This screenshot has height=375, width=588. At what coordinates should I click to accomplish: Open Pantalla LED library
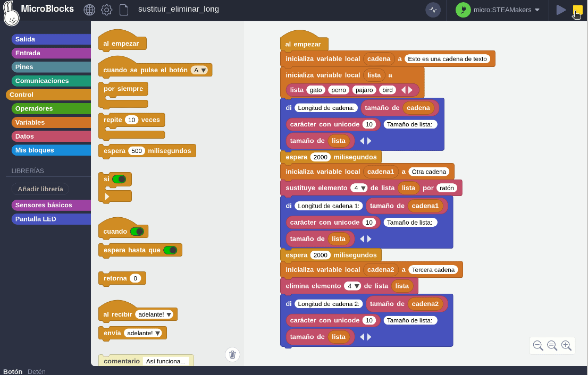tap(51, 219)
